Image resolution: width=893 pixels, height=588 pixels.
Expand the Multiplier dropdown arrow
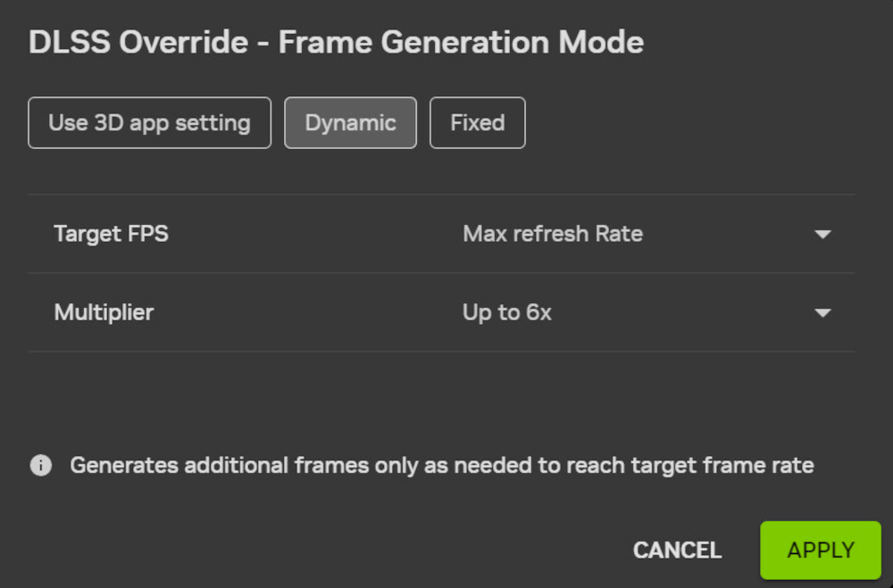click(x=822, y=313)
